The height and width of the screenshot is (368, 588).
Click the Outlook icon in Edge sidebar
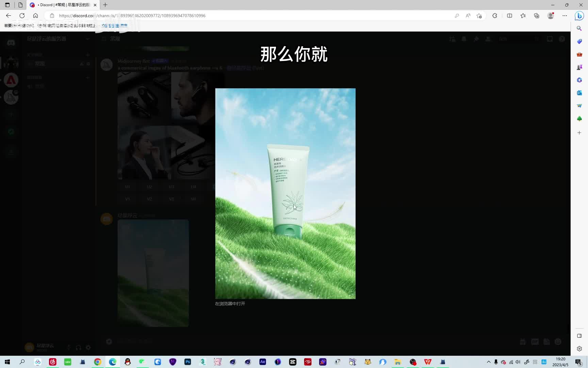pyautogui.click(x=579, y=93)
